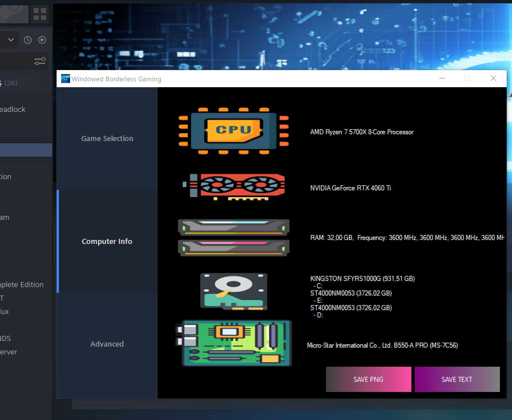The height and width of the screenshot is (420, 512).
Task: Open Steam grid view icon
Action: [x=40, y=14]
